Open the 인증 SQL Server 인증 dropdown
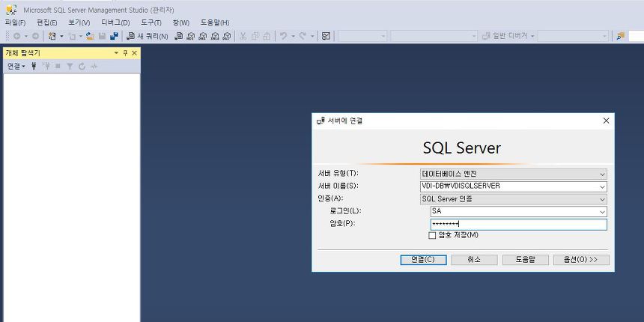The image size is (644, 322). [602, 199]
